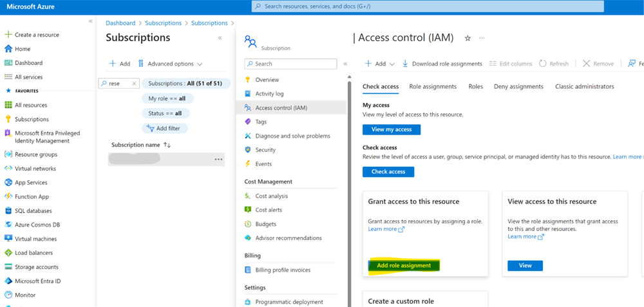
Task: Click the Check access button
Action: (388, 172)
